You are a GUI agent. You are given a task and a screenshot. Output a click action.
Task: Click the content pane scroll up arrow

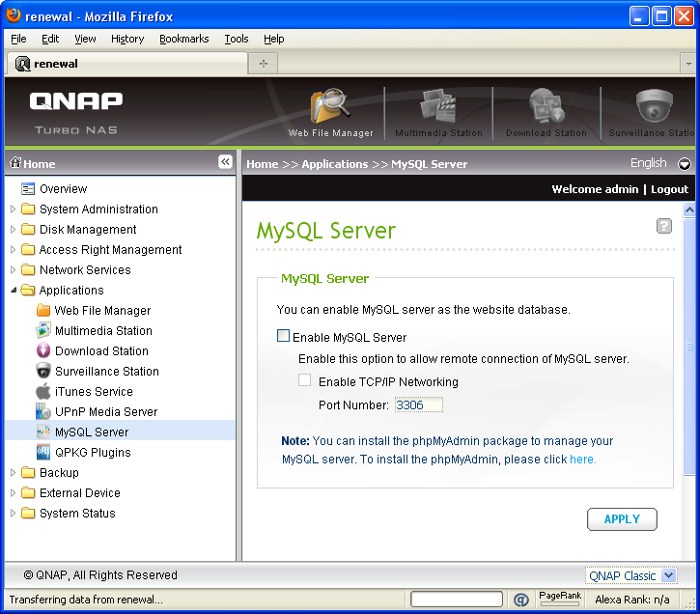[x=688, y=209]
